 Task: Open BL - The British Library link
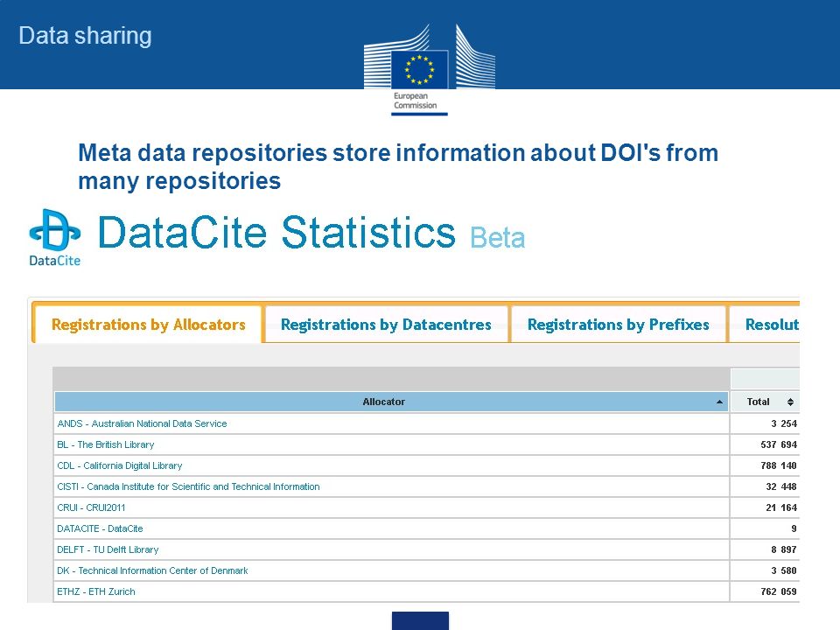[106, 444]
